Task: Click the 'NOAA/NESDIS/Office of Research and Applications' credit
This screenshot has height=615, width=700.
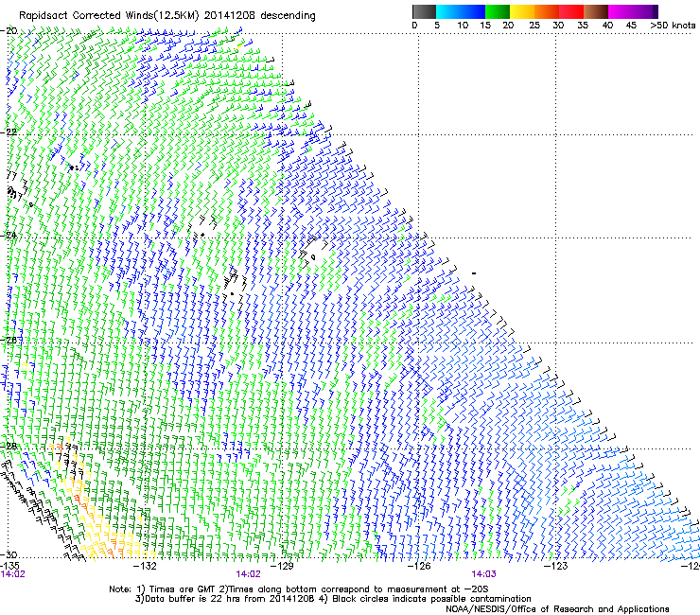Action: pyautogui.click(x=557, y=609)
